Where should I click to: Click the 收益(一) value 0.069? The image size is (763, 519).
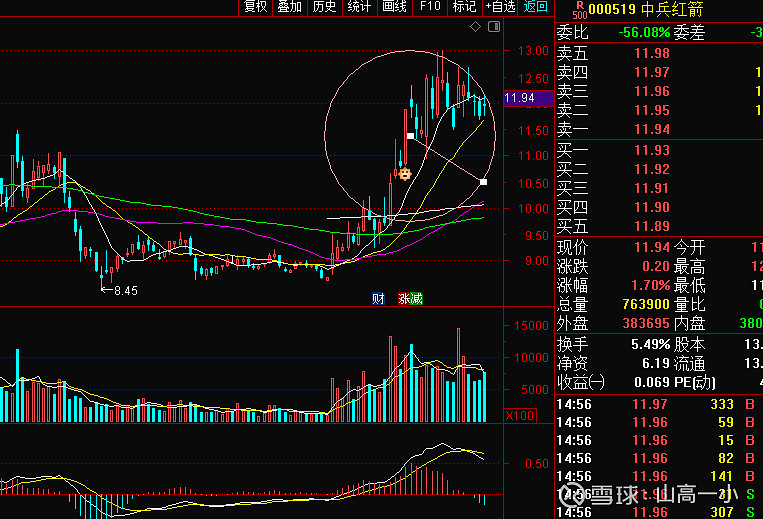tap(652, 382)
